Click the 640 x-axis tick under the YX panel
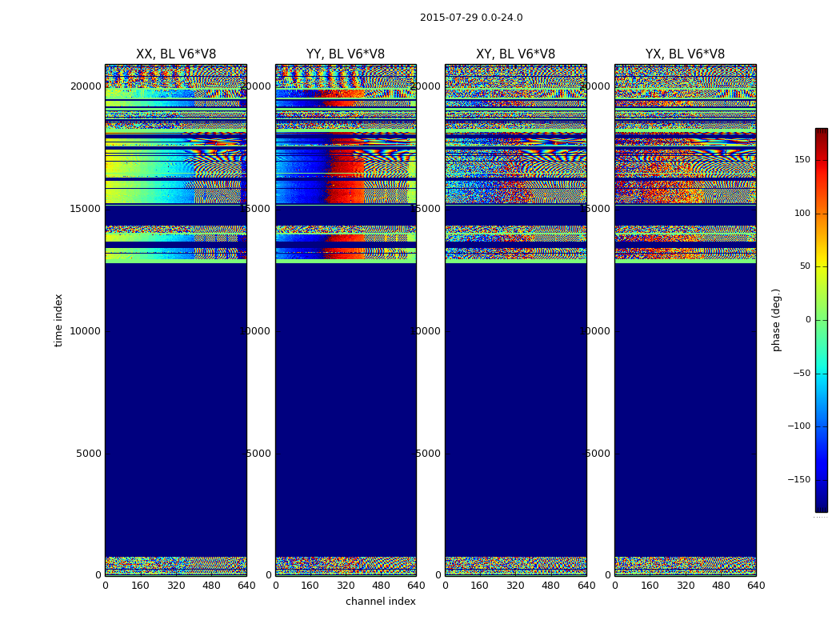The image size is (840, 640). click(756, 586)
